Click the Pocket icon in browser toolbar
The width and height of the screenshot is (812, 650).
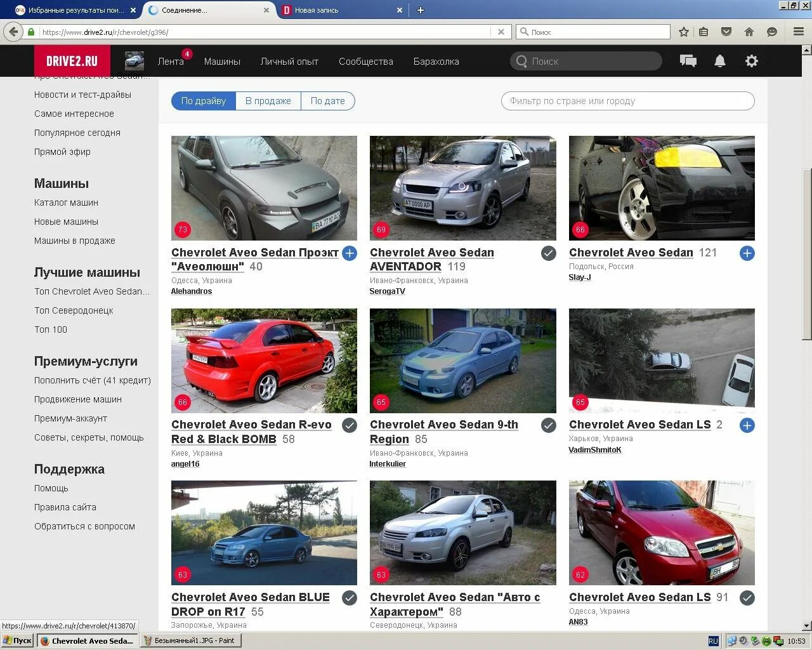(x=726, y=32)
